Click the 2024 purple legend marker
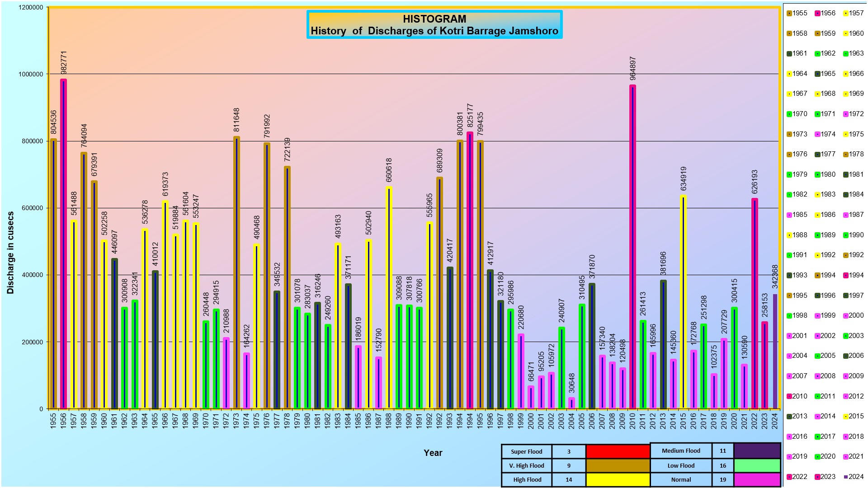This screenshot has height=488, width=868. [x=846, y=477]
